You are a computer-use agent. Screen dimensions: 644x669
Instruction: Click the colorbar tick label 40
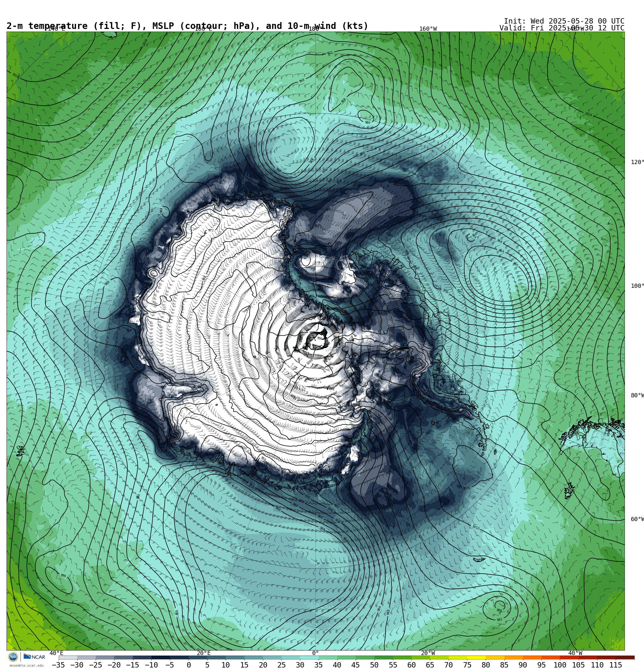337,665
